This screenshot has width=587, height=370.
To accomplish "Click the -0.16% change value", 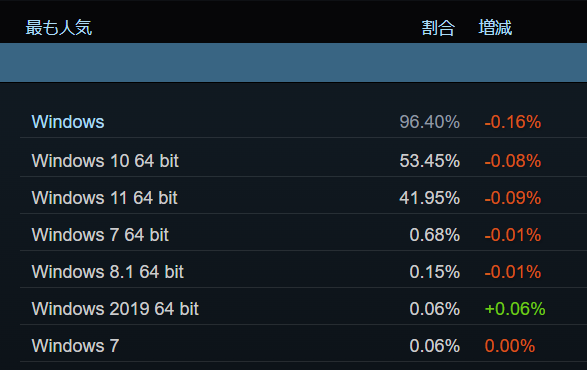I will coord(513,122).
